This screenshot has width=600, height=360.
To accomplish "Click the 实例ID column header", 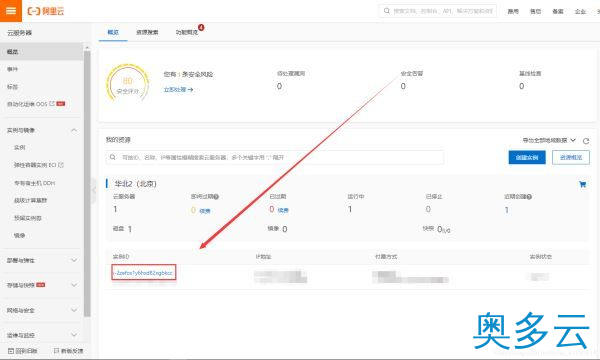I will pyautogui.click(x=121, y=257).
